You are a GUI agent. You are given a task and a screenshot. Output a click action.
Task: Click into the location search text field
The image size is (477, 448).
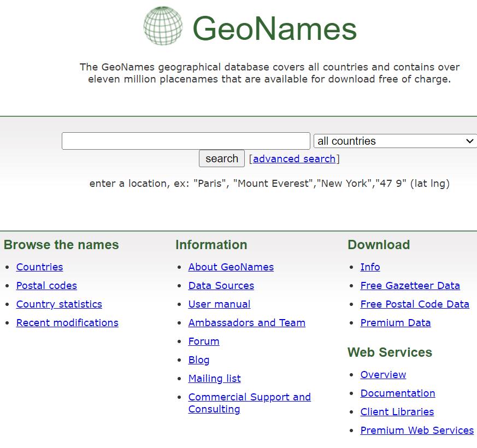pyautogui.click(x=186, y=141)
